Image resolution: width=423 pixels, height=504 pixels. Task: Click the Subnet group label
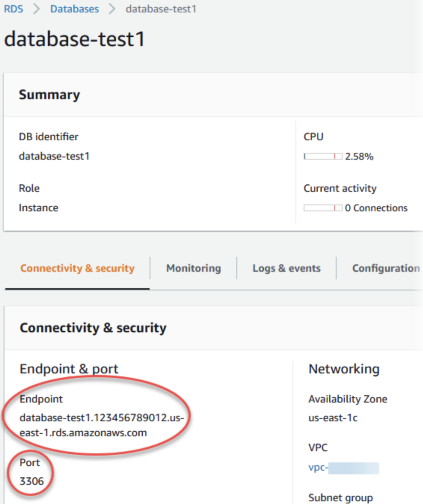341,497
